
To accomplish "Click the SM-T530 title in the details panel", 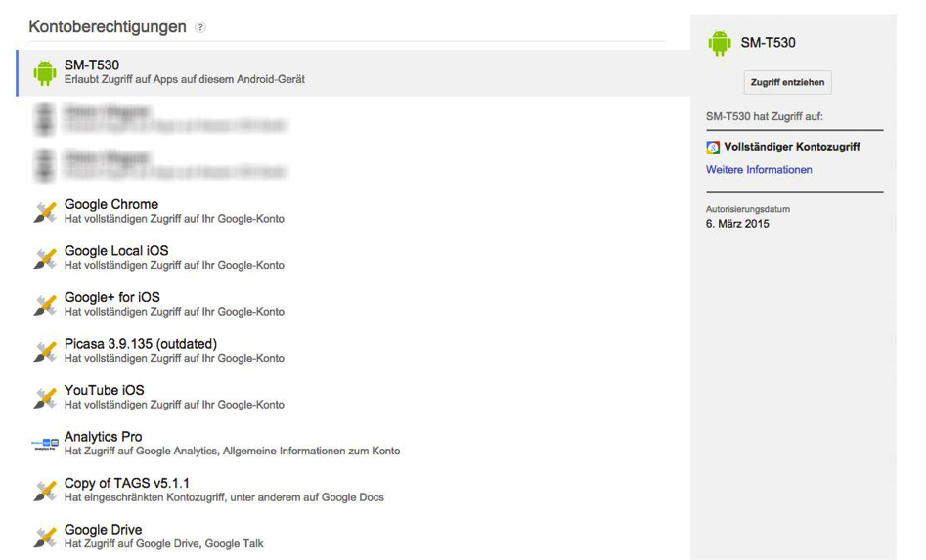I will point(768,43).
